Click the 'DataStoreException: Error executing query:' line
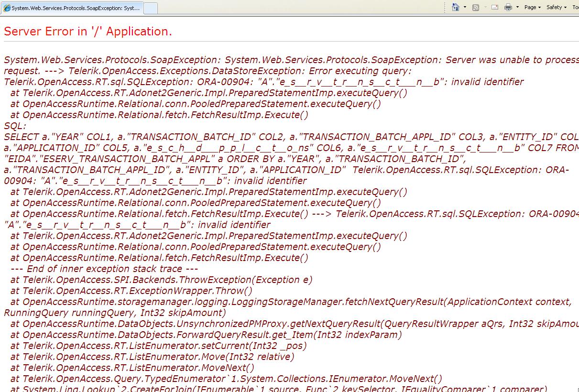 pyautogui.click(x=208, y=71)
